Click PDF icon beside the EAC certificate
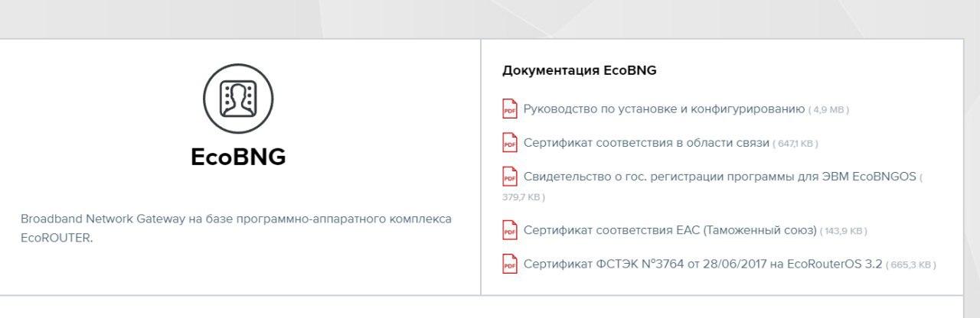Screen dimensions: 980x318 (510, 229)
